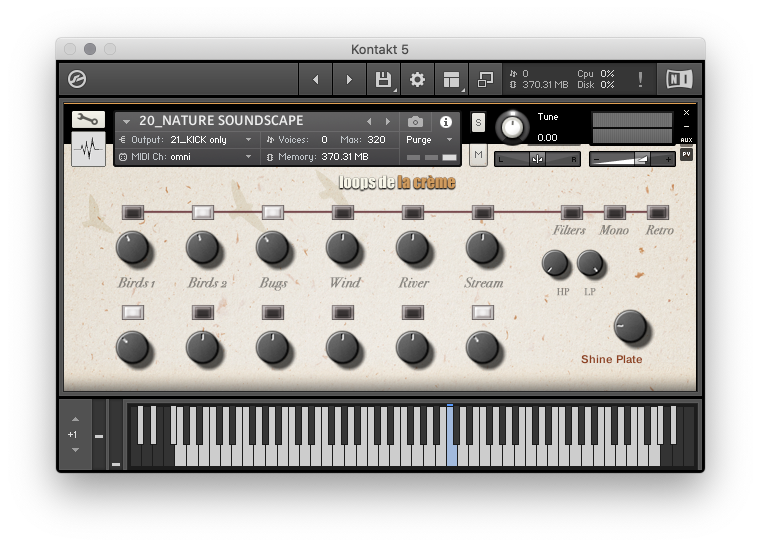Mute the instrument with the M button
Viewport: 761px width, 547px height.
pos(479,155)
